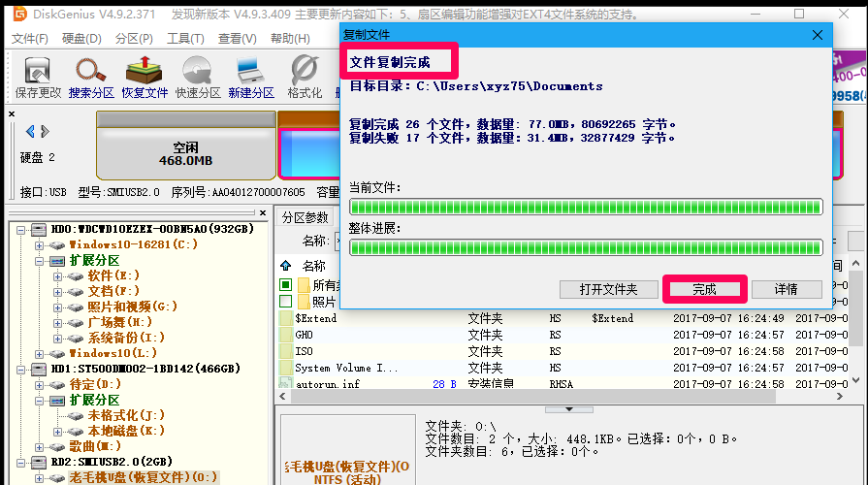Click the horizontal scrollbar left arrow

pos(283,397)
